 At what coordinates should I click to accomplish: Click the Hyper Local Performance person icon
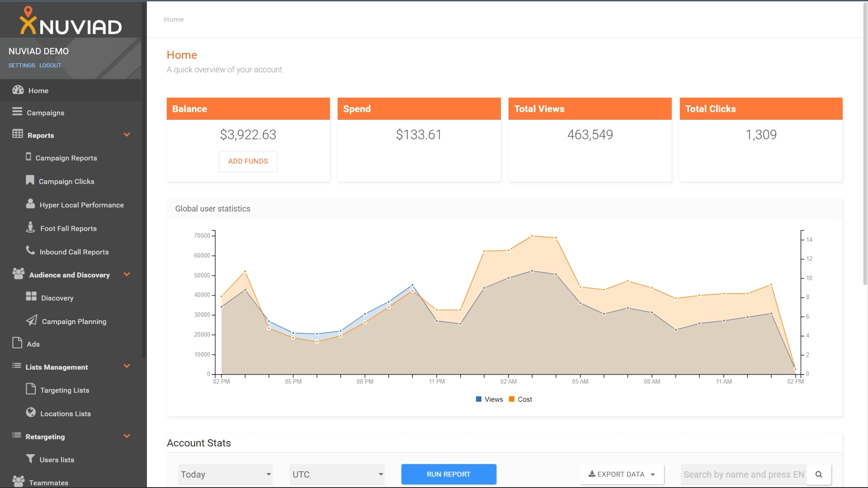pos(30,204)
